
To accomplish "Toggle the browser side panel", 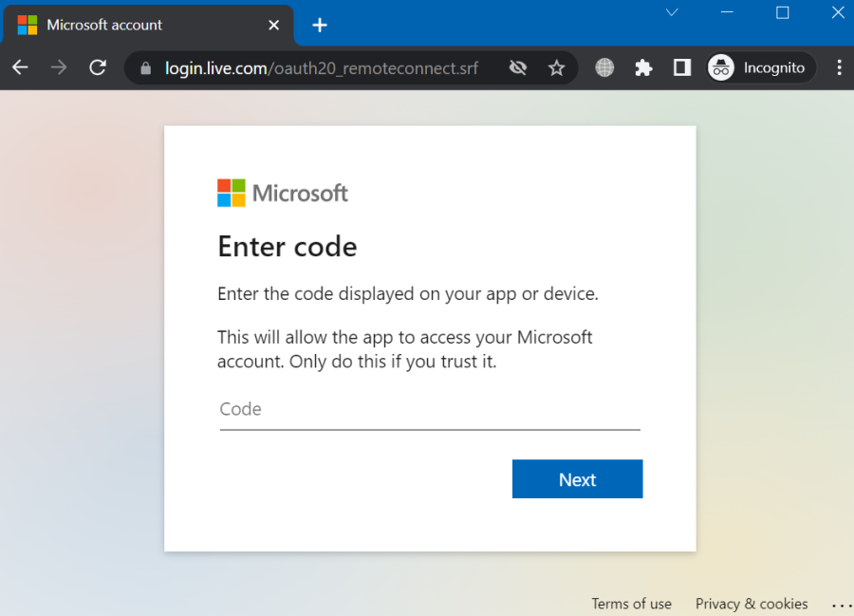I will tap(682, 67).
